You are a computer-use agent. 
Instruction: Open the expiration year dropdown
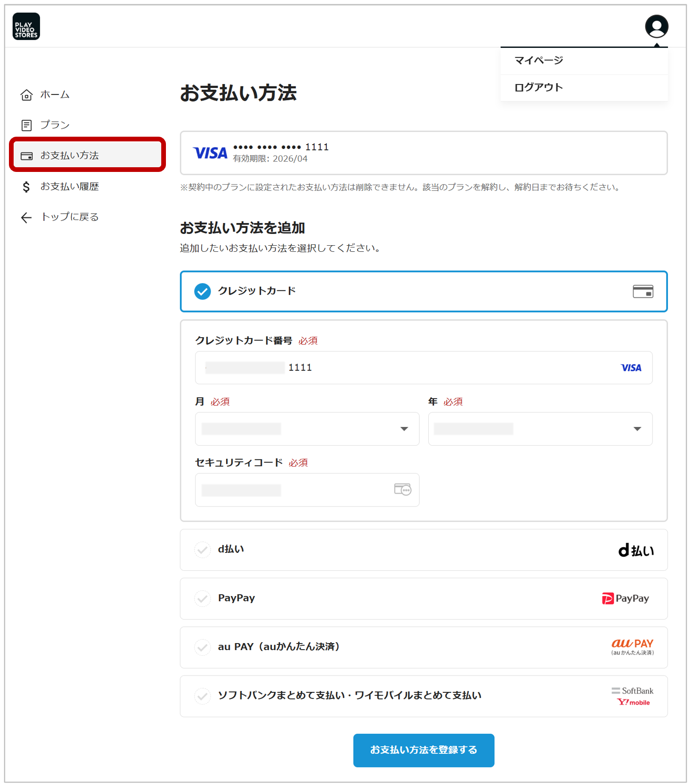click(540, 429)
